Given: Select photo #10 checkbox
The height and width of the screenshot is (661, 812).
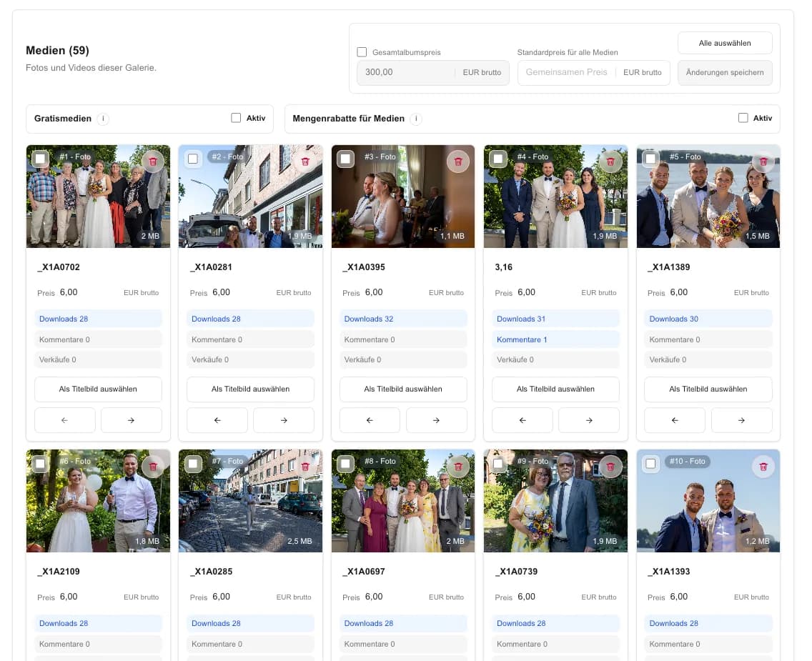Looking at the screenshot, I should pyautogui.click(x=651, y=463).
